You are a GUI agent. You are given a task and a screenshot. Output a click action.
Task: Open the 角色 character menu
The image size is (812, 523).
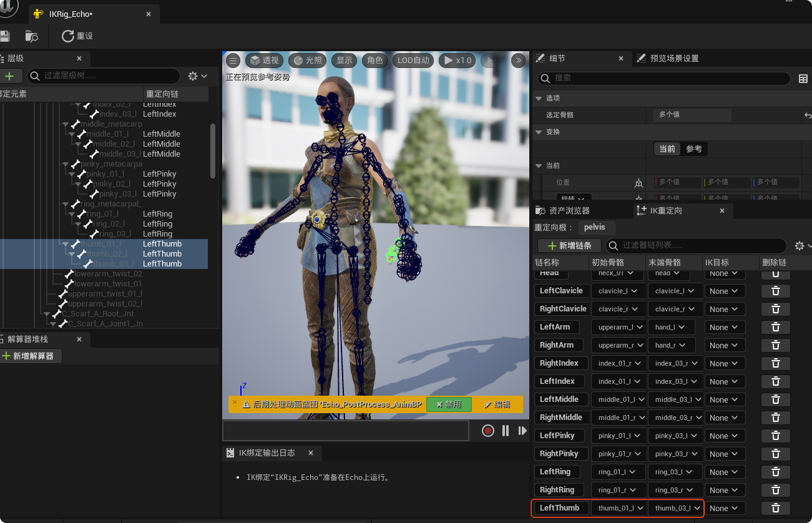[x=374, y=61]
